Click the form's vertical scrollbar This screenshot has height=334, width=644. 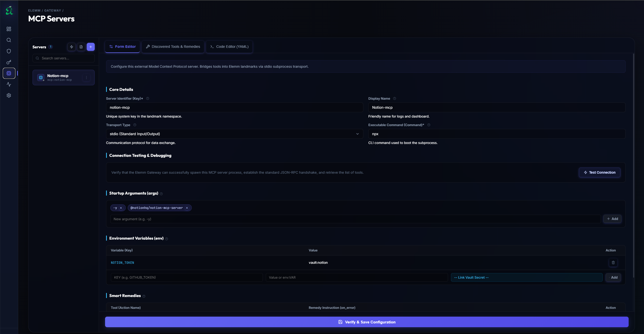coord(634,166)
